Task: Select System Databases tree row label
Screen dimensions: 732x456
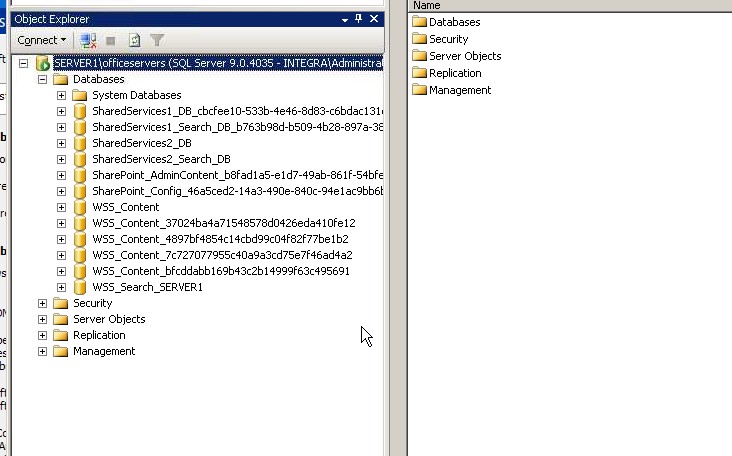Action: [137, 95]
